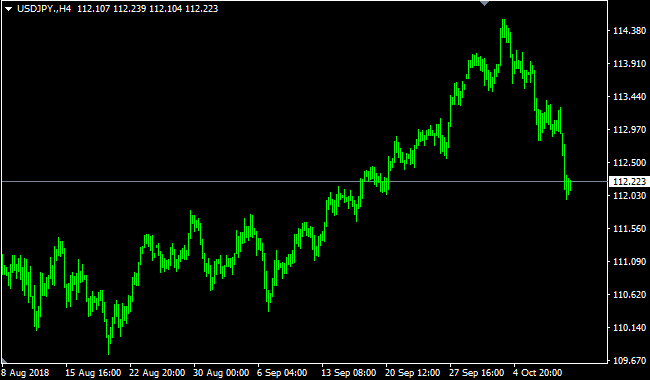Click price scale value 110.620
Viewport: 650px width, 380px height.
click(x=629, y=295)
